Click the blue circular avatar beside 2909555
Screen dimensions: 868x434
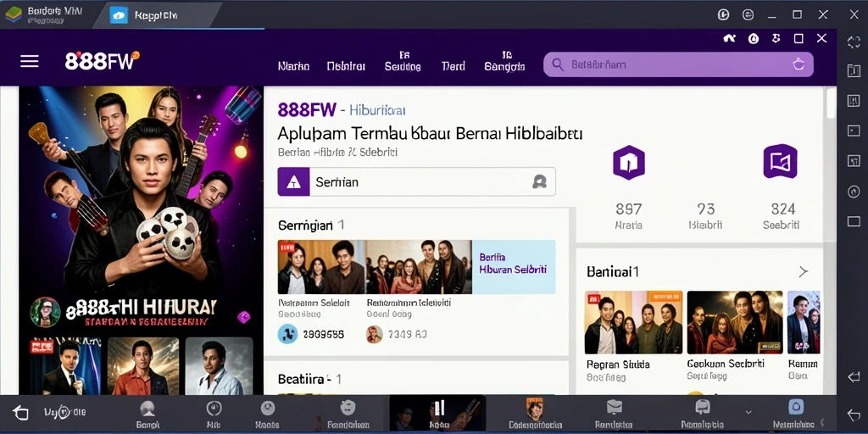(x=287, y=334)
